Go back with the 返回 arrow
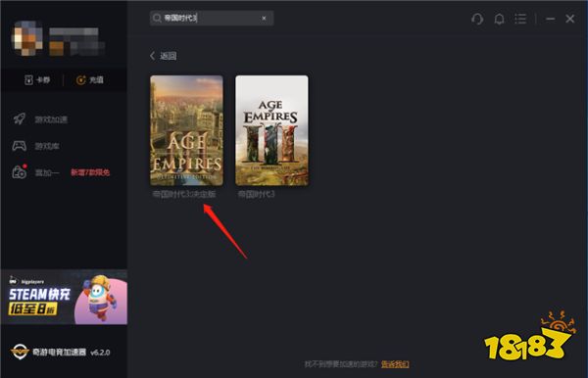This screenshot has width=588, height=378. pyautogui.click(x=163, y=56)
